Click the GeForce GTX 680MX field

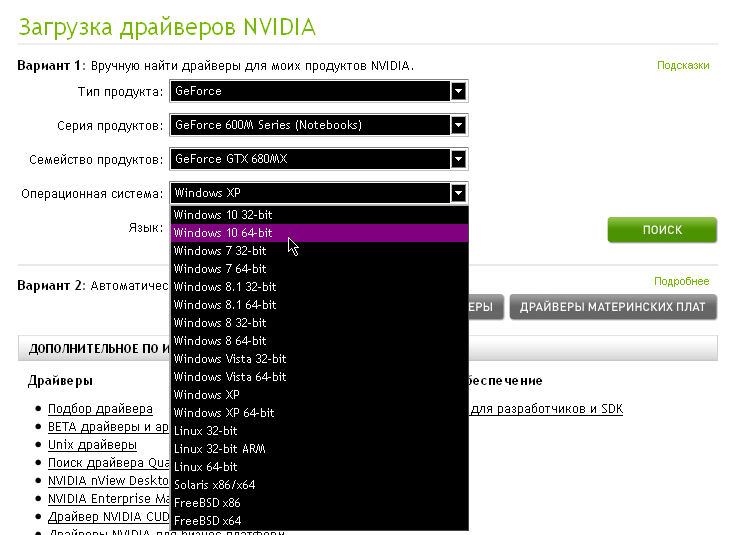point(319,159)
